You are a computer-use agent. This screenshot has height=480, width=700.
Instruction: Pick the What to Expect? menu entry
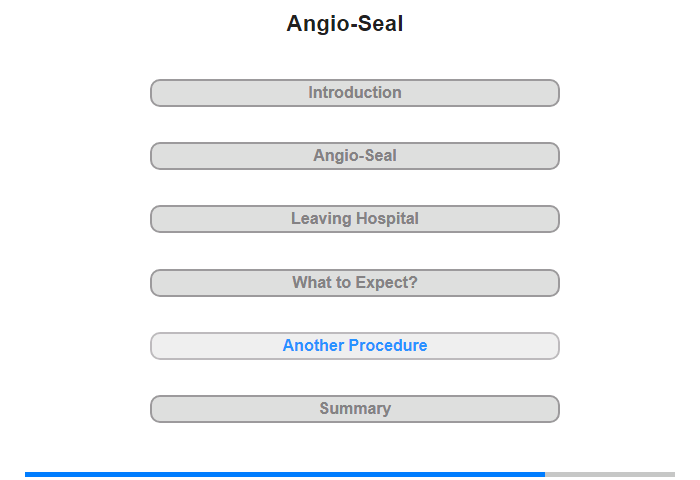point(354,283)
